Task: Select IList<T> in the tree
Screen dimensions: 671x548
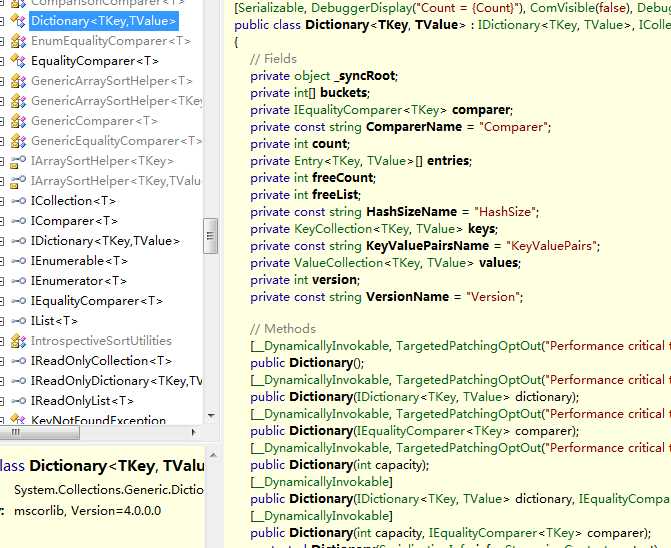Action: (x=54, y=320)
